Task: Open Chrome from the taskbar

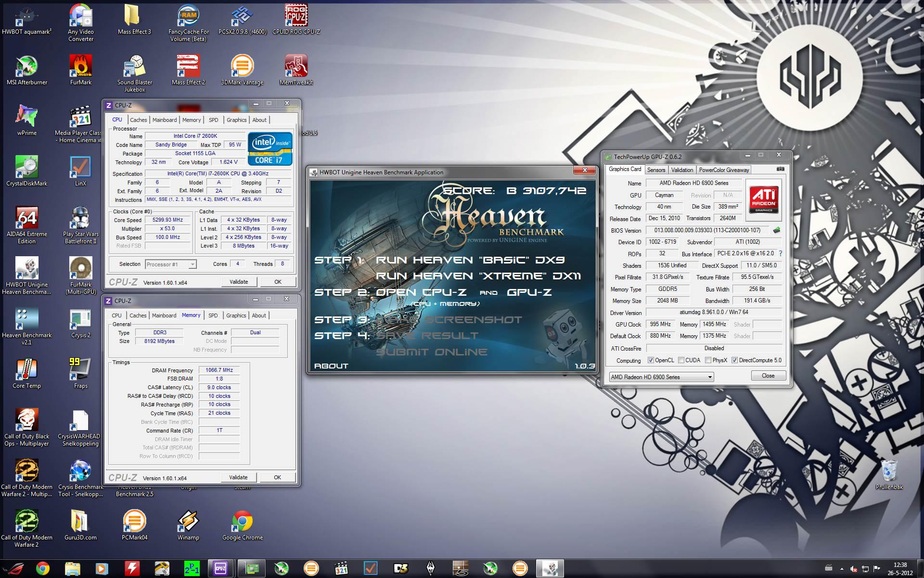Action: [42, 568]
